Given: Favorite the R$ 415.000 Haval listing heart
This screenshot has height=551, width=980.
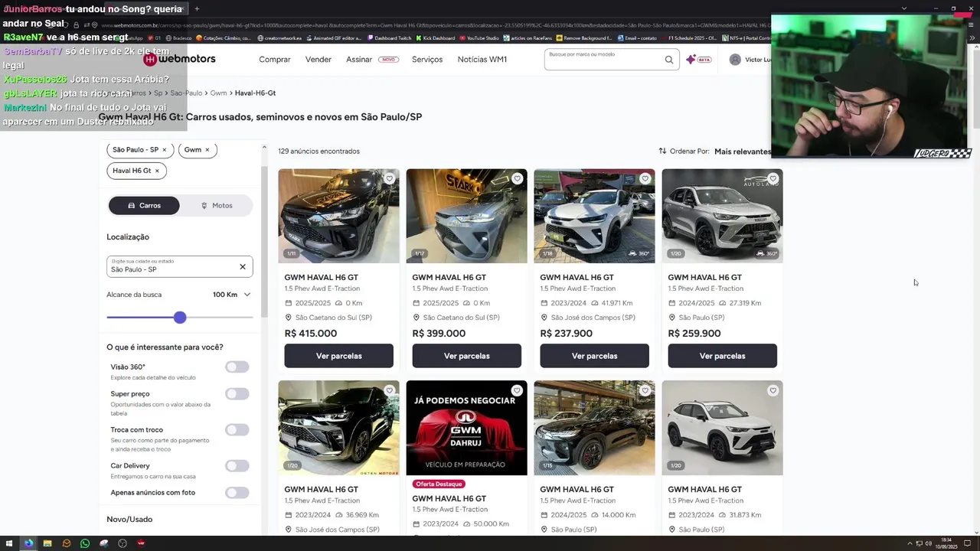Looking at the screenshot, I should pos(389,179).
